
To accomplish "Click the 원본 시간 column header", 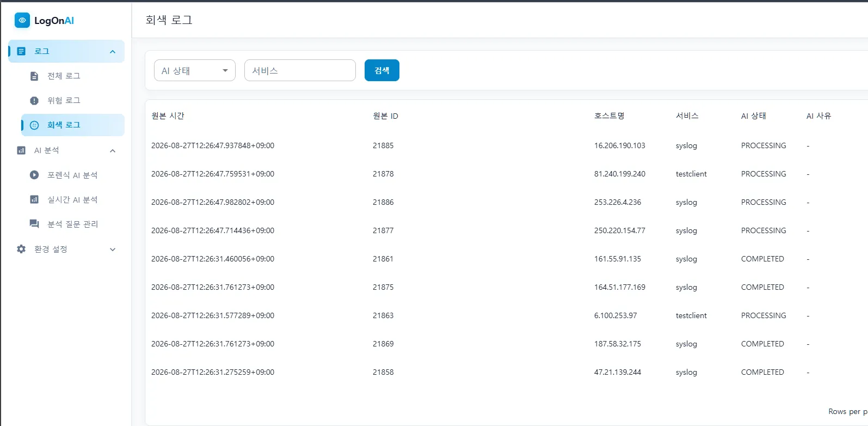I will (168, 115).
